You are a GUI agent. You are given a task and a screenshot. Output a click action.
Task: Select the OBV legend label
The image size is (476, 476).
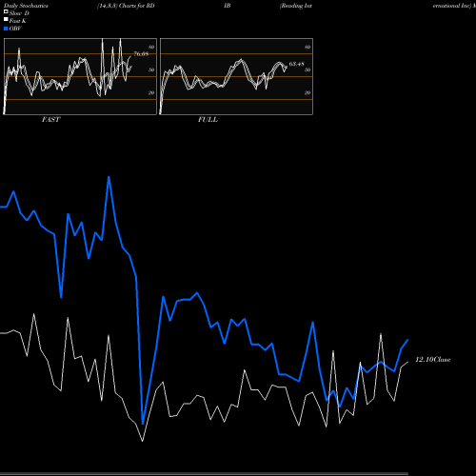click(x=15, y=29)
